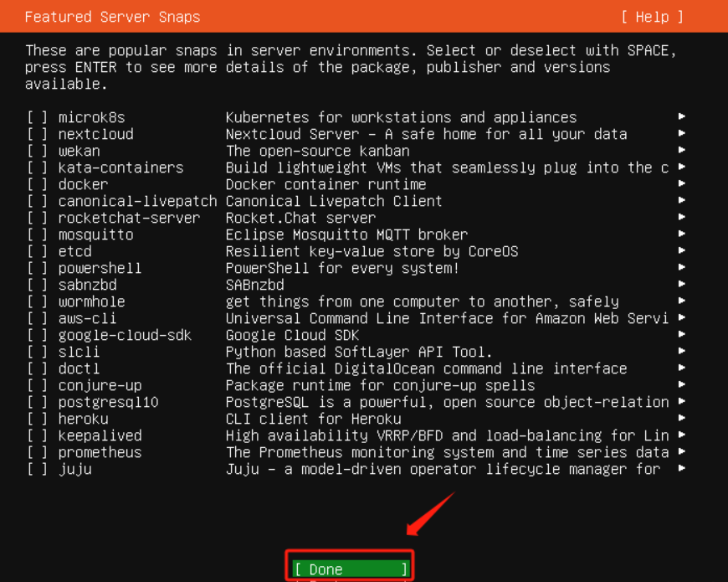
Task: Expand the sabnzbd row arrow
Action: click(x=682, y=283)
